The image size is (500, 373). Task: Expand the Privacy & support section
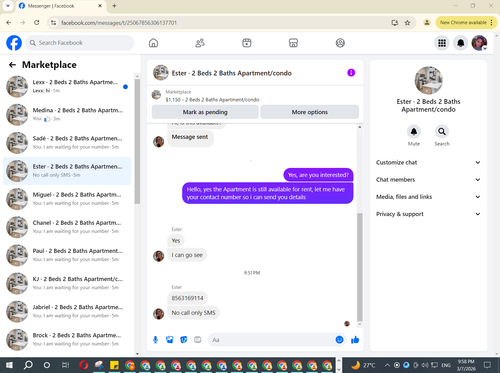coord(428,214)
